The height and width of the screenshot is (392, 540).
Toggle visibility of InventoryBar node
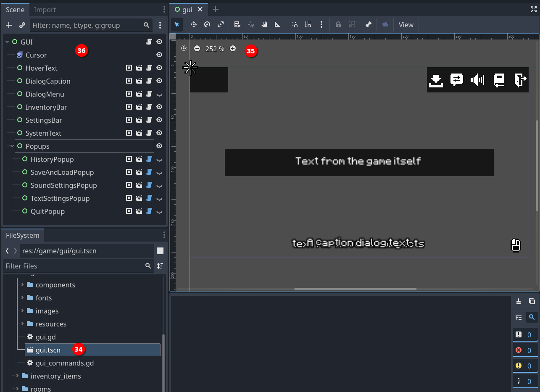point(159,107)
